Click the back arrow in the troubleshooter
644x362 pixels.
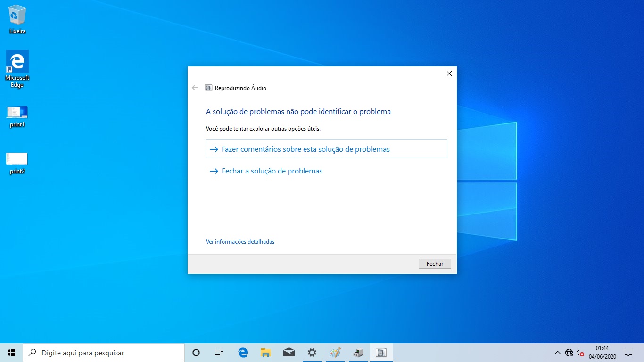tap(195, 88)
